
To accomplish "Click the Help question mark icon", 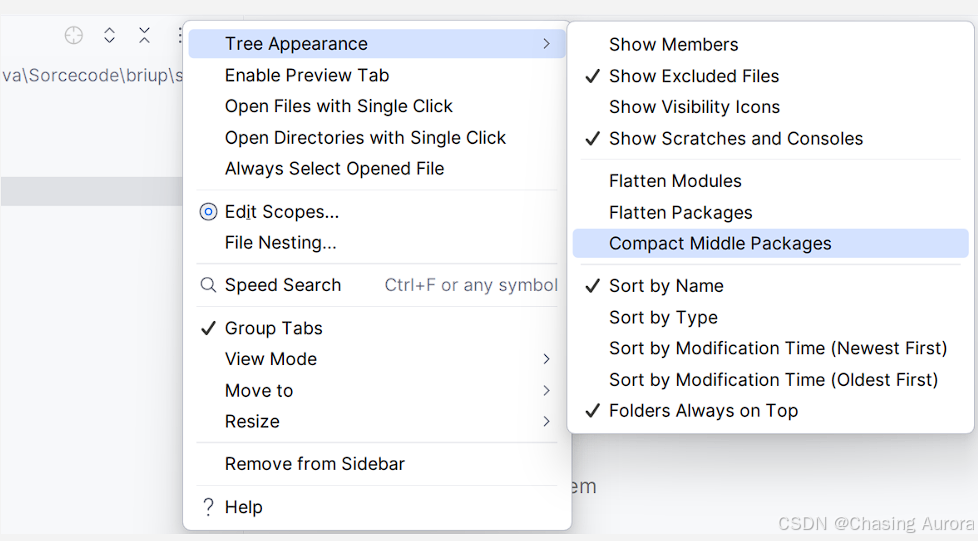I will [208, 507].
